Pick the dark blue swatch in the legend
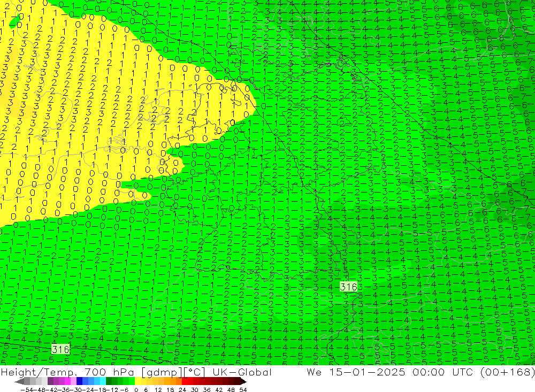Screen dimensions: 535x392 79,381
